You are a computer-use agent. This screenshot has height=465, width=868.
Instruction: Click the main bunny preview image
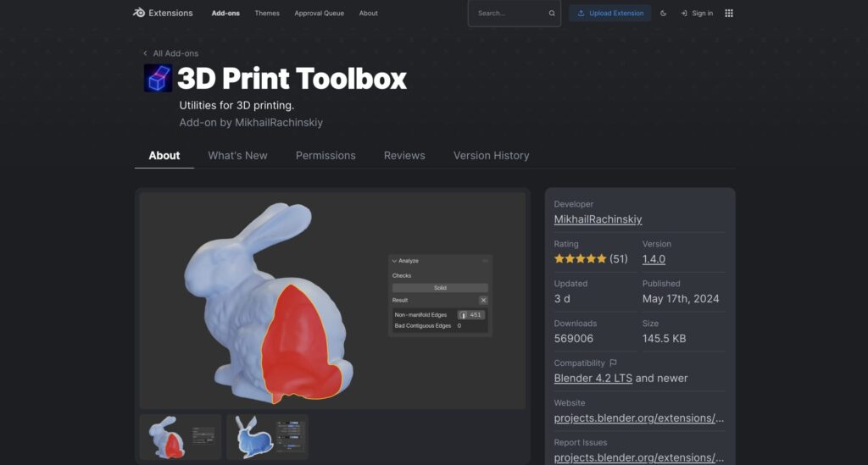332,300
